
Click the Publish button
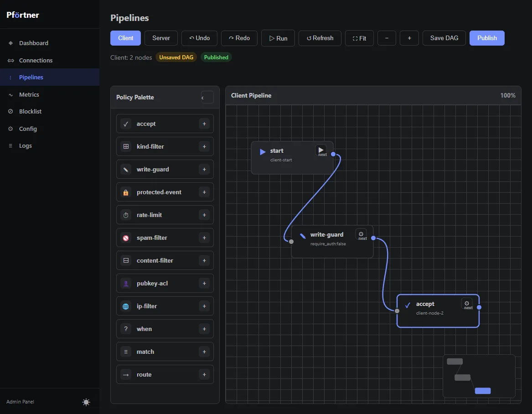[x=487, y=38]
